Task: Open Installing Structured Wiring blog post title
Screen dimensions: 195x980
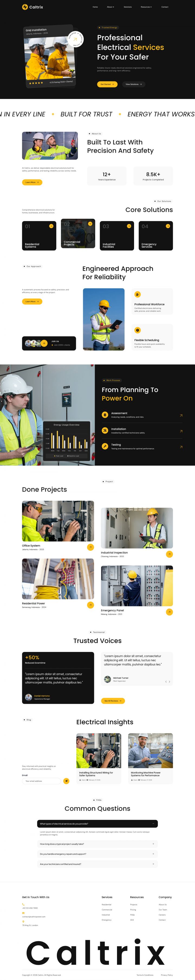Action: tap(96, 774)
